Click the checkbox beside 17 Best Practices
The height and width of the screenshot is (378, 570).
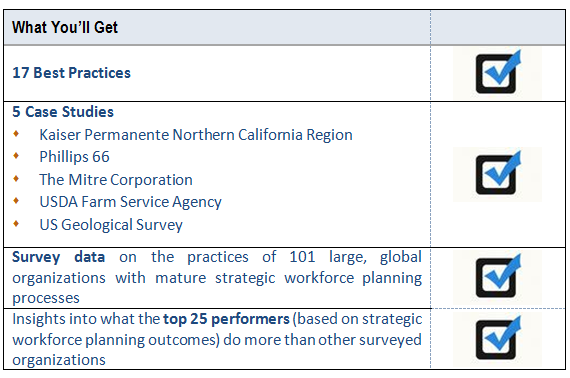(x=498, y=73)
